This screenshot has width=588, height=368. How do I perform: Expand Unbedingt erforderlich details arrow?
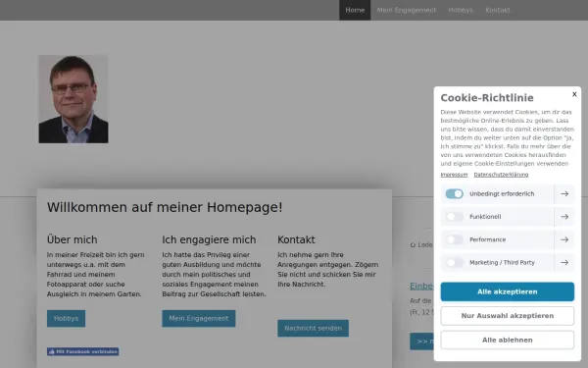click(564, 193)
